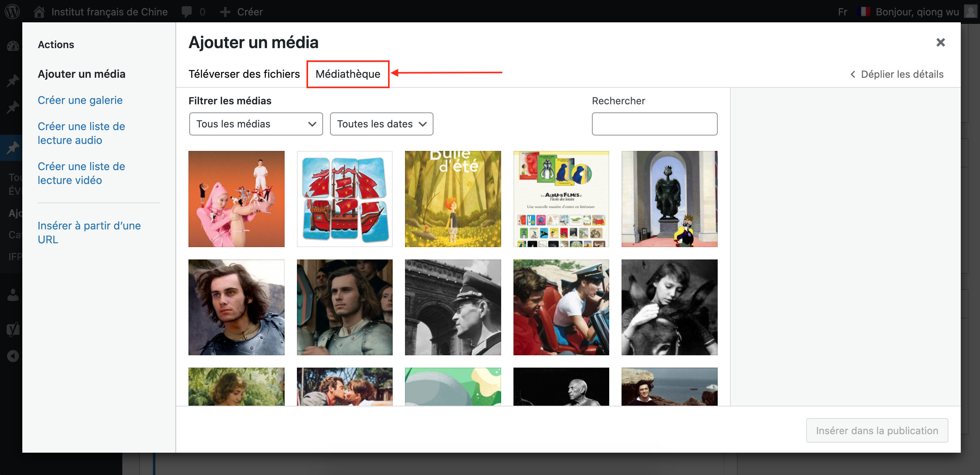This screenshot has width=980, height=475.
Task: Open the Toutes les dates filter dropdown
Action: click(382, 124)
